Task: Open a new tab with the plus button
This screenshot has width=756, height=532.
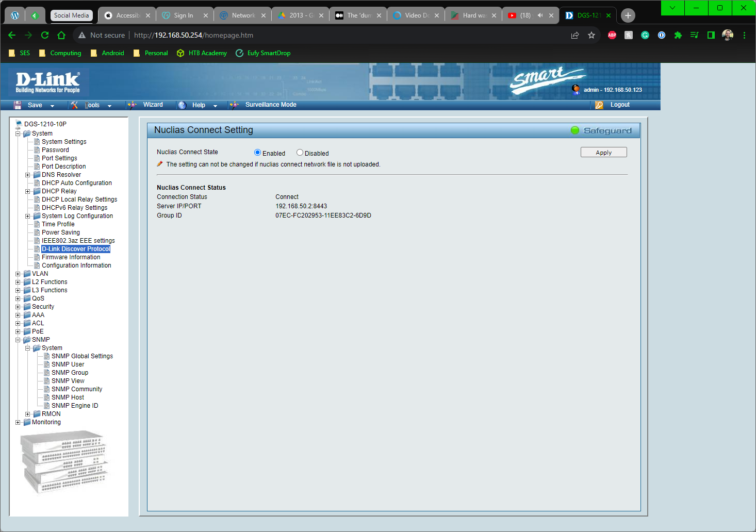Action: (628, 15)
